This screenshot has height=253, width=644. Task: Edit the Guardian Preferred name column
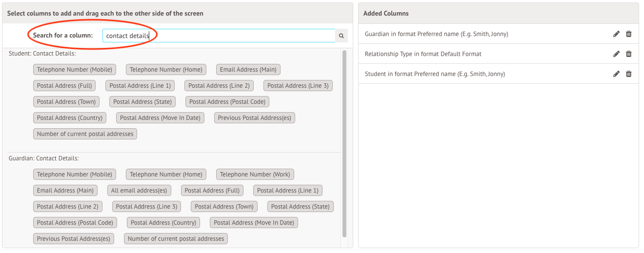coord(616,34)
